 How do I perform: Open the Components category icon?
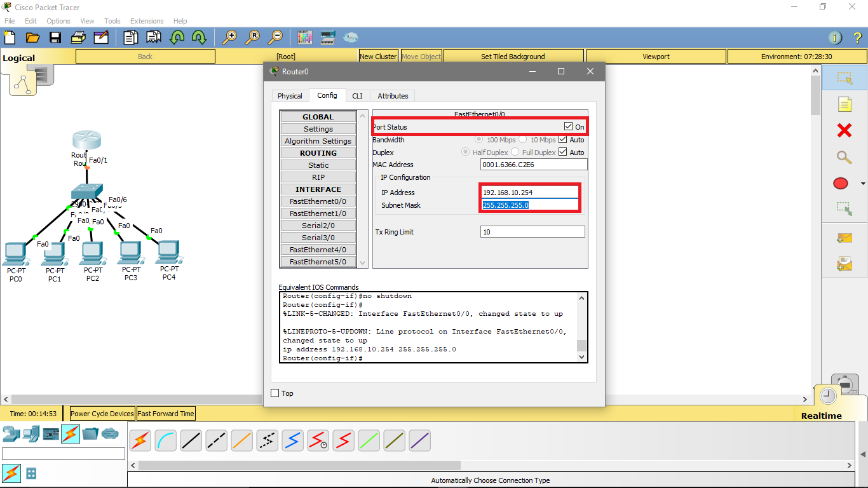[x=51, y=434]
